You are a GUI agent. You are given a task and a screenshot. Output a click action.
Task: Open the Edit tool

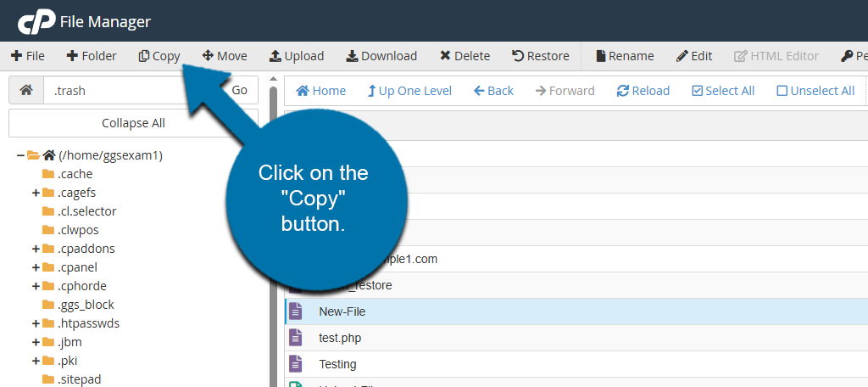(x=693, y=56)
